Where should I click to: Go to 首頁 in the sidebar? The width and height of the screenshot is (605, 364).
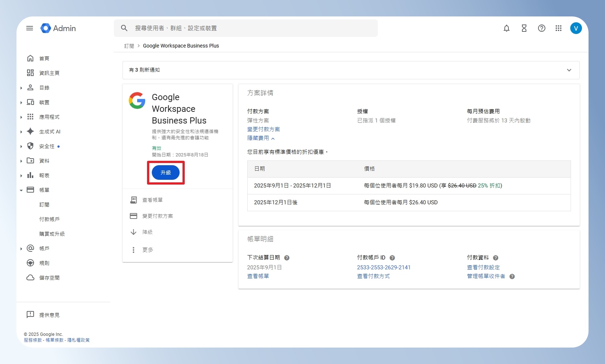[x=44, y=58]
